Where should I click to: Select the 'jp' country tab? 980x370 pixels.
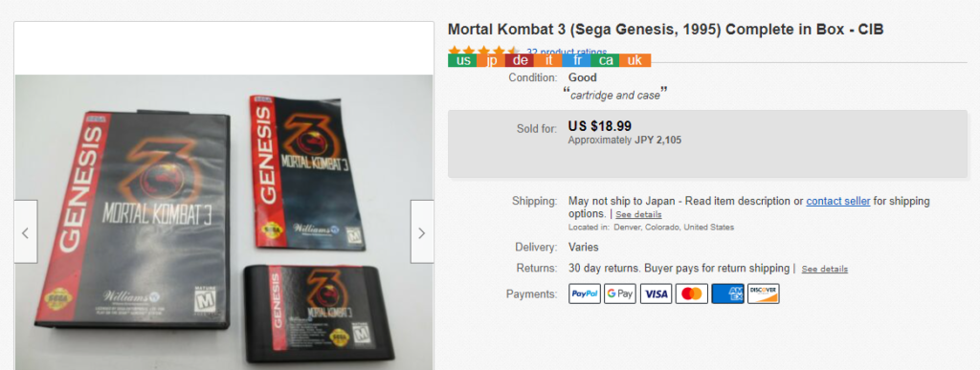(x=492, y=60)
